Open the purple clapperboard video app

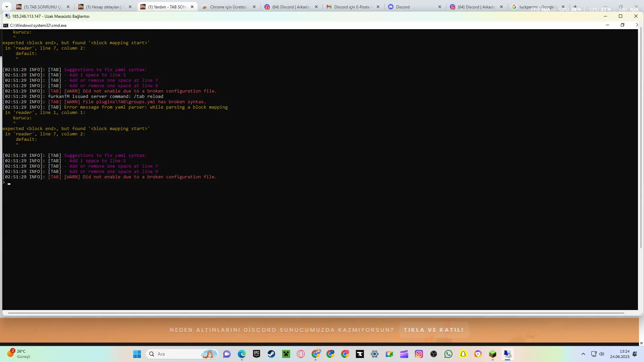pos(404,354)
